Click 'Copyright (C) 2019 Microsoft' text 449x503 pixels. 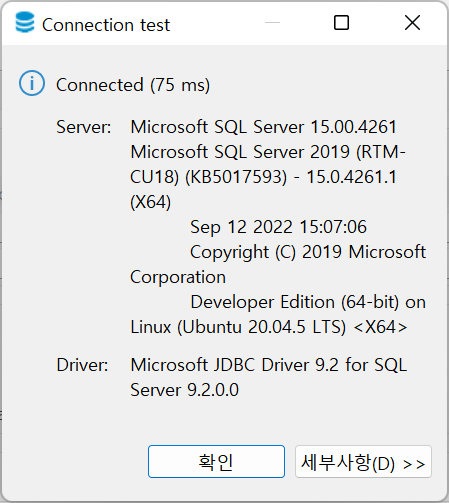click(x=308, y=252)
